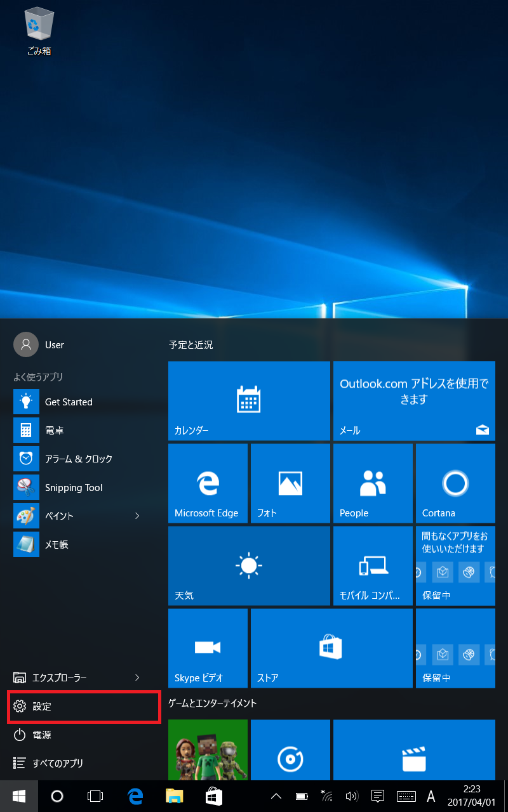Launch the Skype ビデオ tile
This screenshot has width=508, height=812.
click(x=208, y=648)
